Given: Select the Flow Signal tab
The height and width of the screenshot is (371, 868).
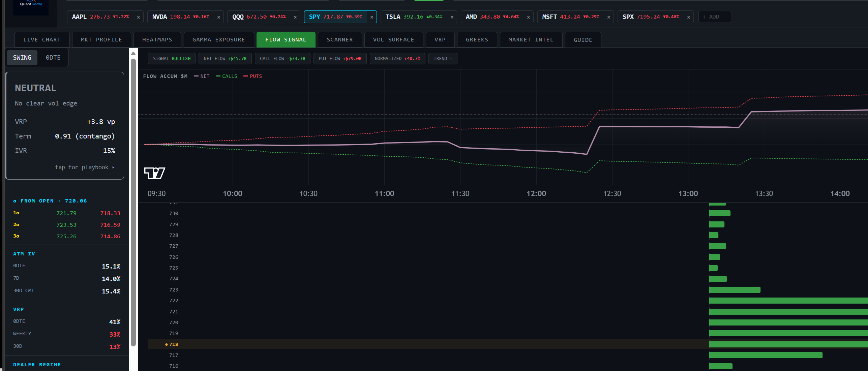Looking at the screenshot, I should pos(286,40).
